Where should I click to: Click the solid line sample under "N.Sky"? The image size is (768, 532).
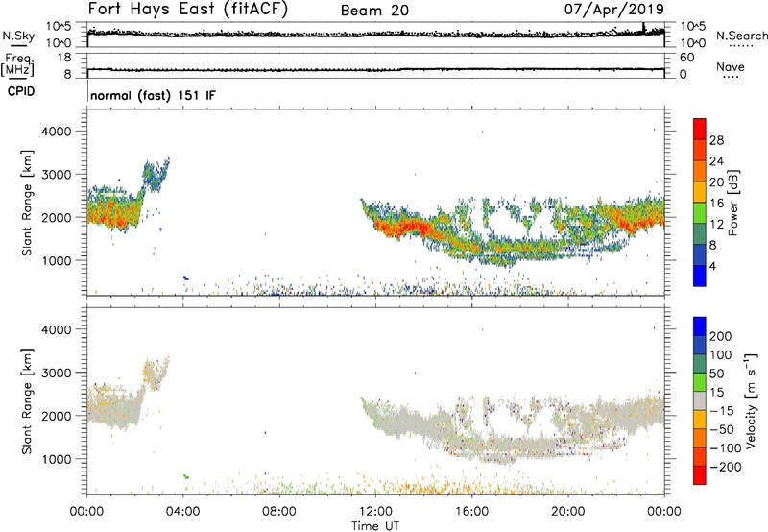[x=18, y=45]
